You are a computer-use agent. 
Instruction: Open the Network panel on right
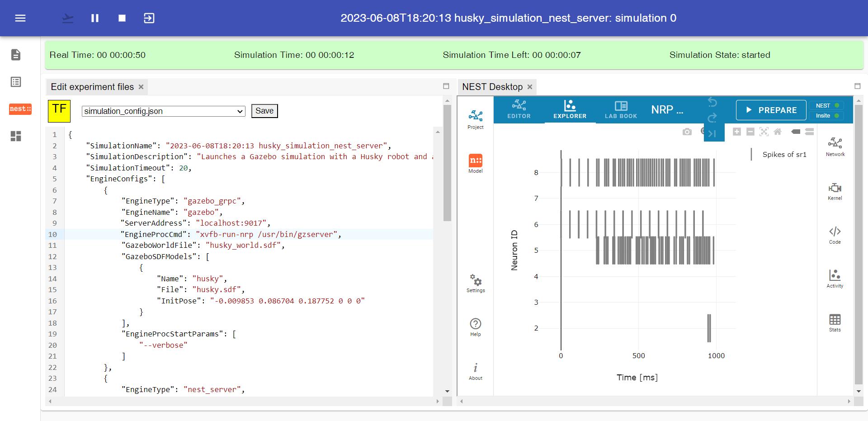(x=835, y=147)
